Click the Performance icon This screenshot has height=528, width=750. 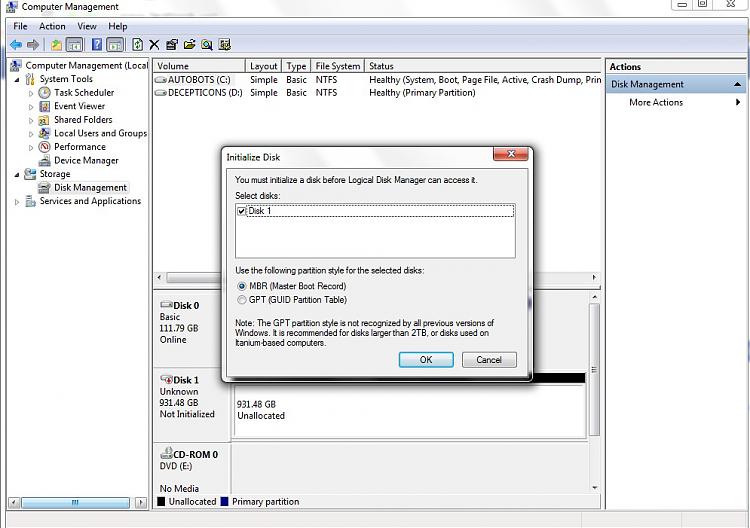(44, 147)
